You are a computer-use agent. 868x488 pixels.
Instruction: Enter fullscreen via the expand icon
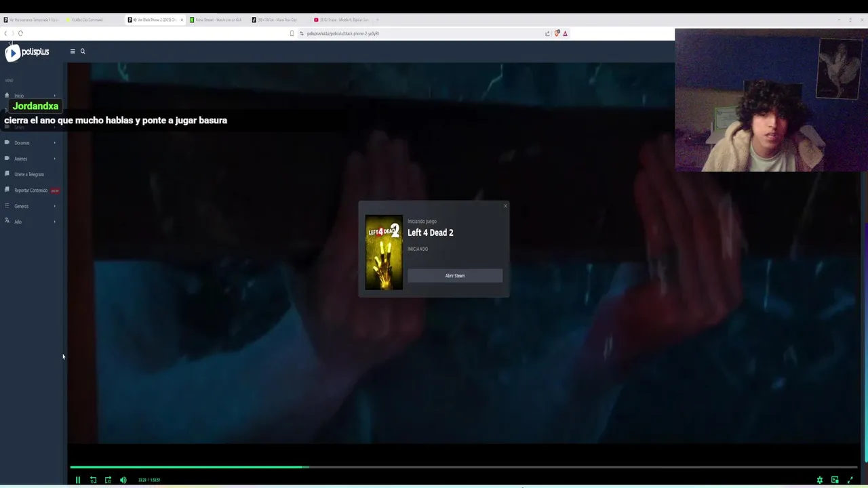850,480
